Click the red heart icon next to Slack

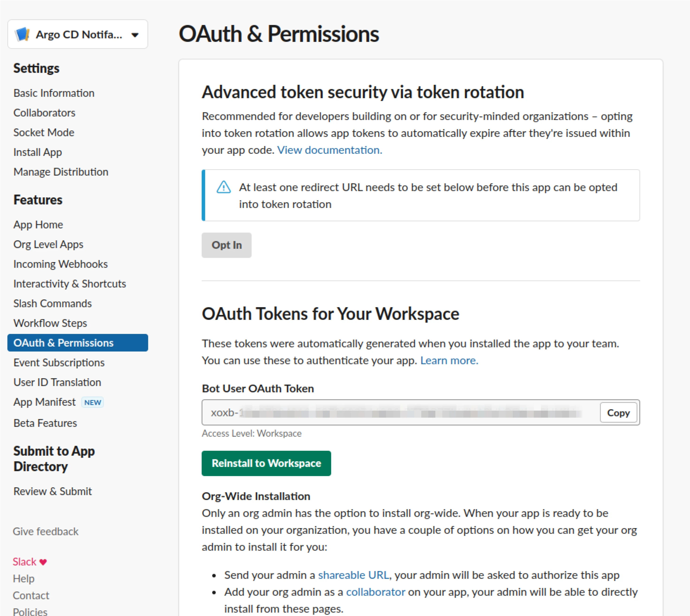tap(43, 562)
